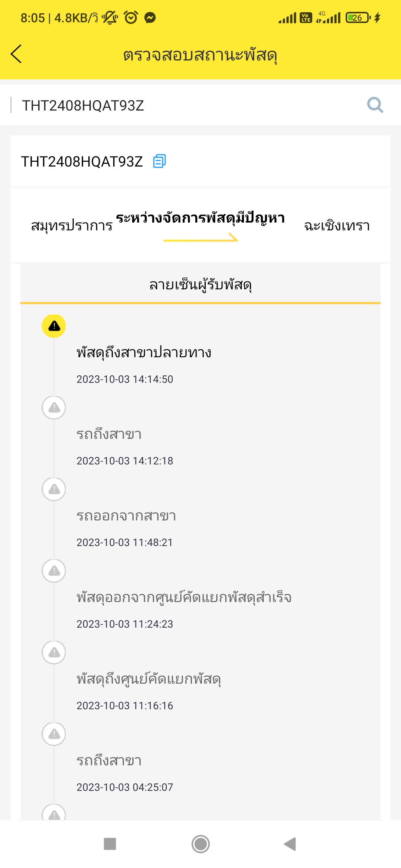Tap the ตรวจสอบสถานะพัสดุ page title
This screenshot has width=401, height=868.
(x=200, y=55)
